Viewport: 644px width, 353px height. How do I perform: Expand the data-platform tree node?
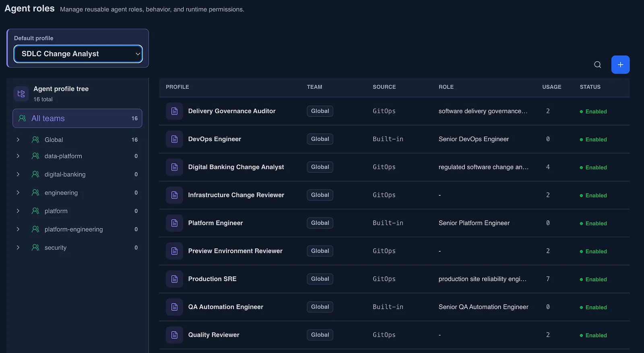[x=18, y=156]
